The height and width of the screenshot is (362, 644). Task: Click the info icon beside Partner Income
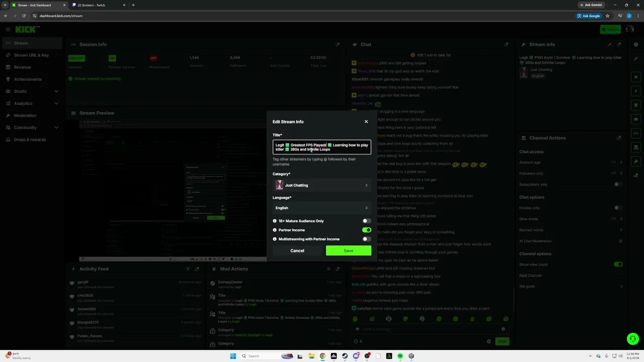pos(275,230)
